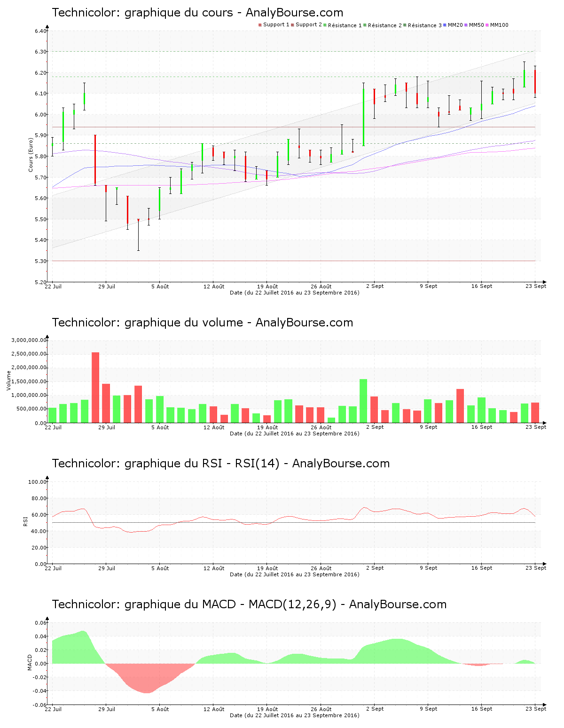This screenshot has height=728, width=564.
Task: Select the Résistance 3 legend label
Action: coord(425,25)
